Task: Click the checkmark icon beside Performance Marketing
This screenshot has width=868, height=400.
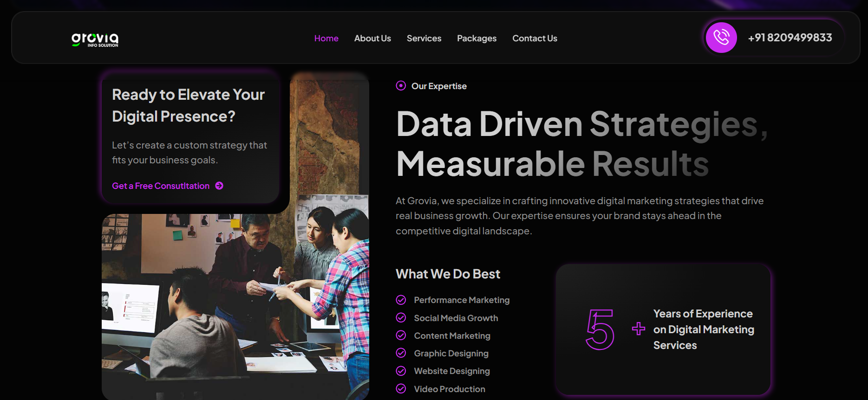Action: [401, 300]
